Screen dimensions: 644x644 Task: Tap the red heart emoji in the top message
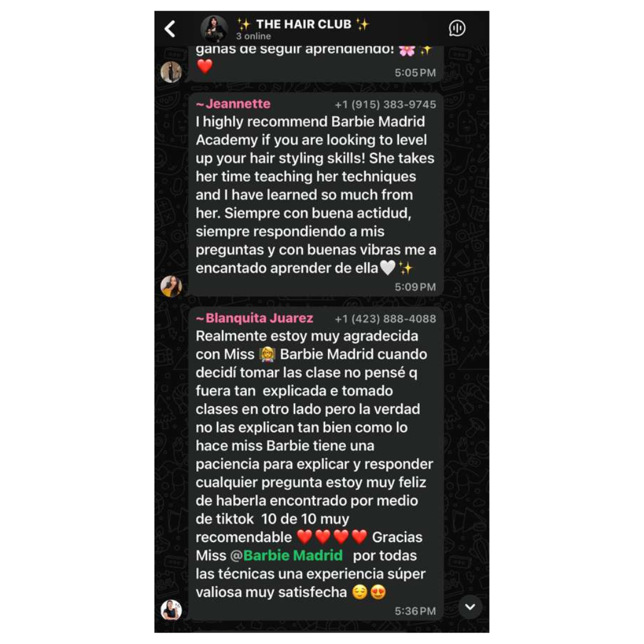205,66
